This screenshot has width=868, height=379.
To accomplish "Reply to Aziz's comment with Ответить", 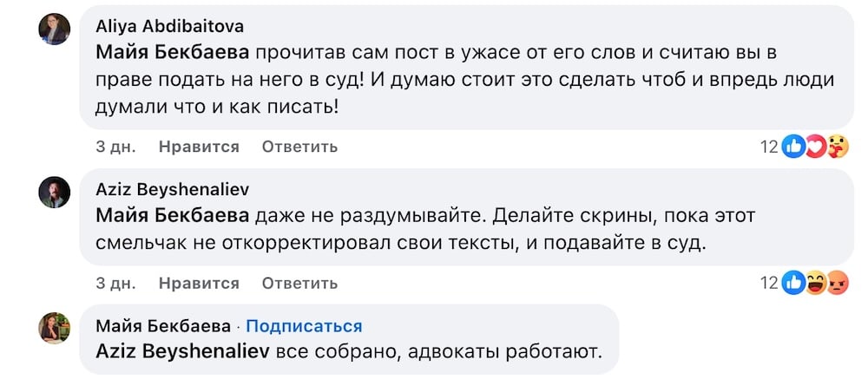I will (x=299, y=284).
